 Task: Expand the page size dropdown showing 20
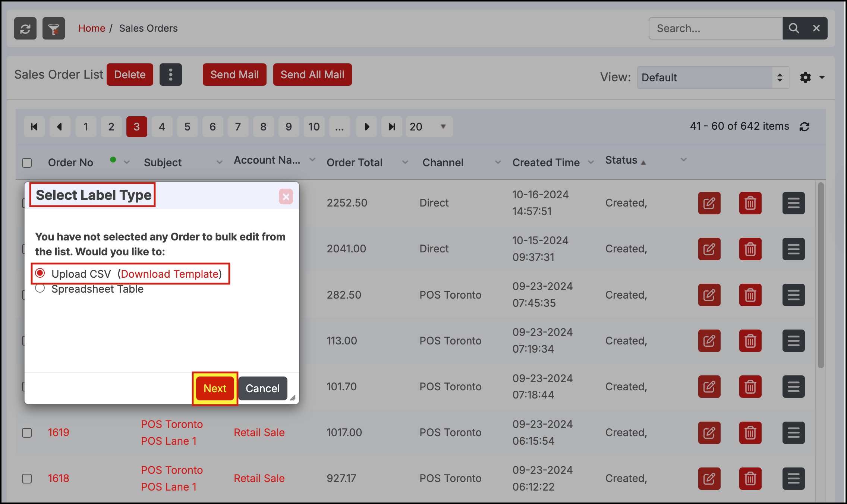pos(429,127)
